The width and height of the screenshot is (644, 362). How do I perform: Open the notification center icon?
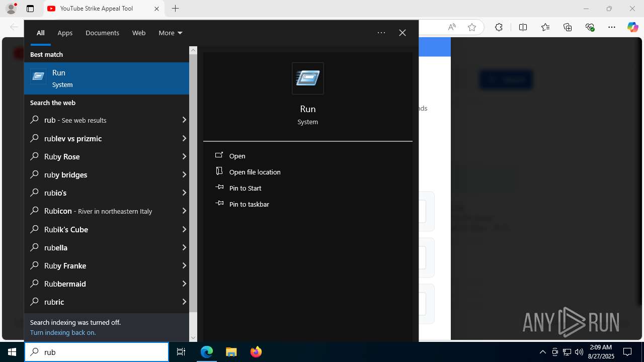pyautogui.click(x=627, y=352)
